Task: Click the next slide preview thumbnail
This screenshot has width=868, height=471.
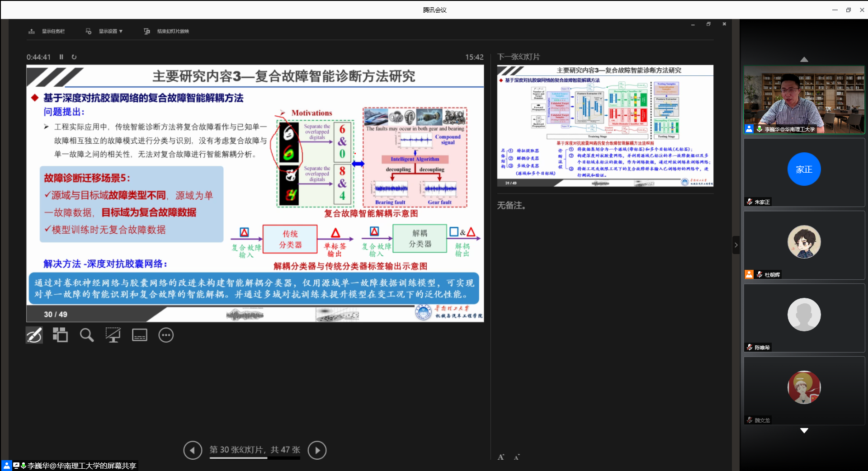Action: tap(605, 126)
